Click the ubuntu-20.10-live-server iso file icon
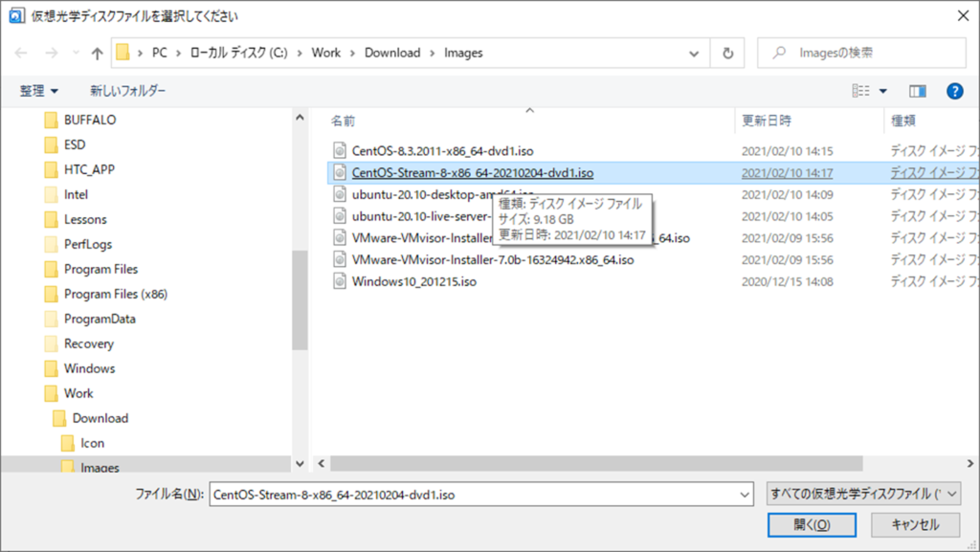980x552 pixels. tap(340, 216)
